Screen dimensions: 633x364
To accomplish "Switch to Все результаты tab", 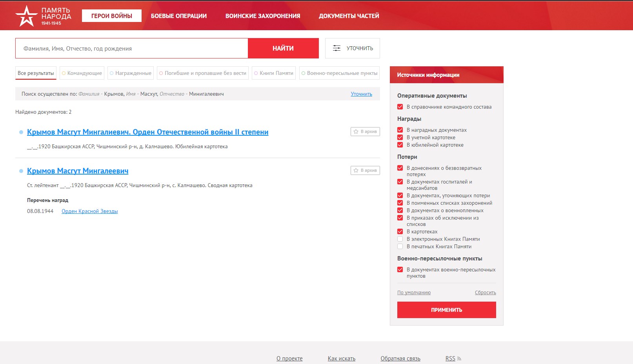I will [36, 73].
